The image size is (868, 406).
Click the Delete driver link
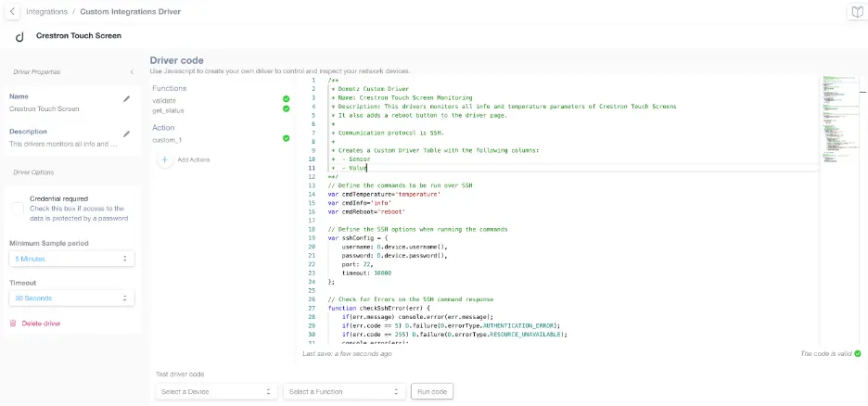click(x=41, y=324)
